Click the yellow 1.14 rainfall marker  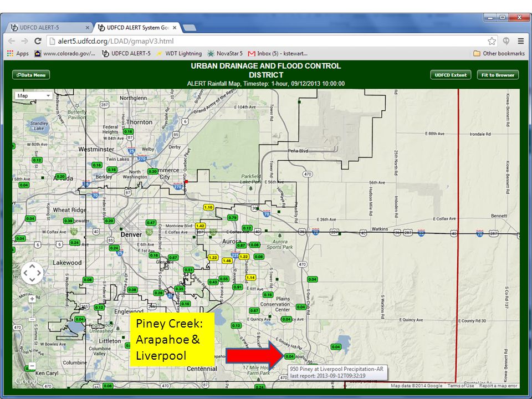[x=250, y=278]
